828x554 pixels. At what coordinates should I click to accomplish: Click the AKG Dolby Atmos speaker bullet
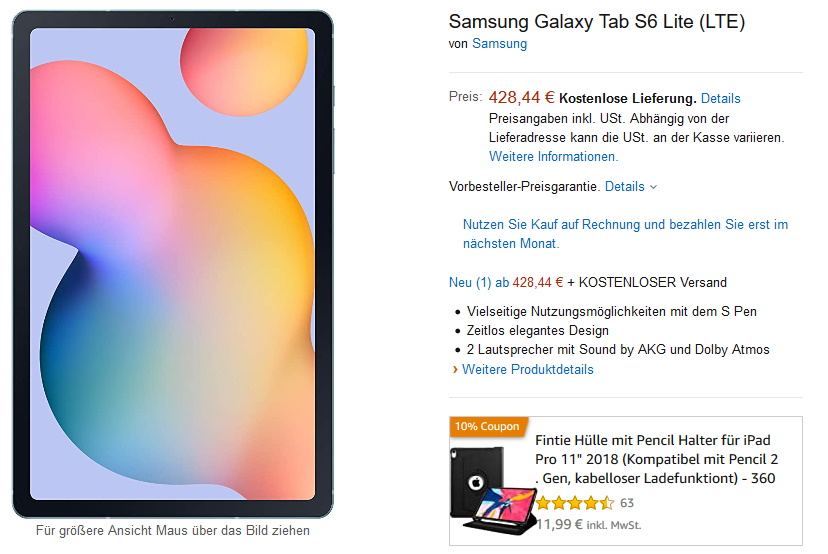618,349
